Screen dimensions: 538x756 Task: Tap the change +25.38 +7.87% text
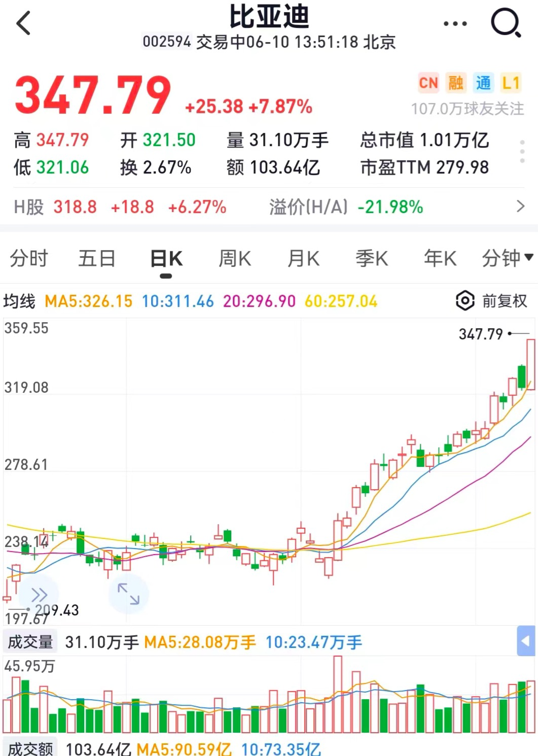tap(248, 107)
